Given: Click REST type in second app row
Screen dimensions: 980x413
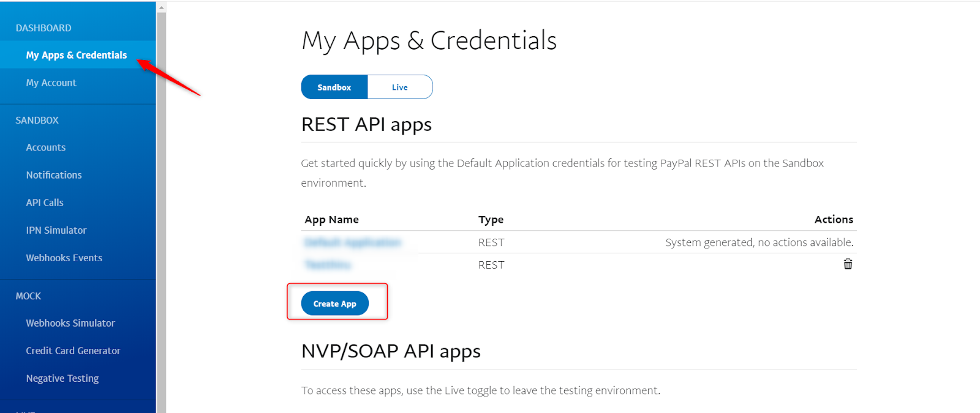Looking at the screenshot, I should (491, 265).
